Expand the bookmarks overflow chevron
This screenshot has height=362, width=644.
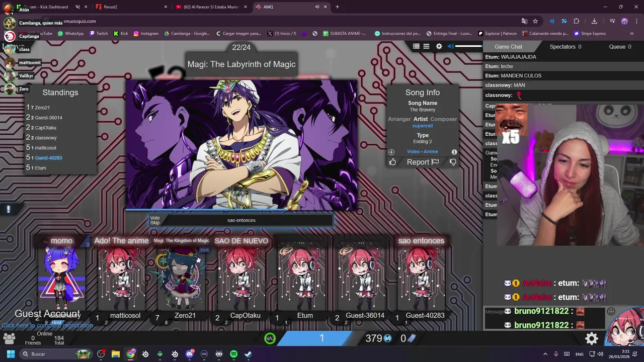point(631,34)
